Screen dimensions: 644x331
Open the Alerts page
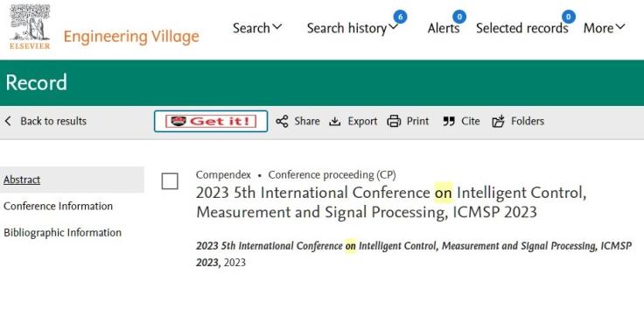[444, 28]
